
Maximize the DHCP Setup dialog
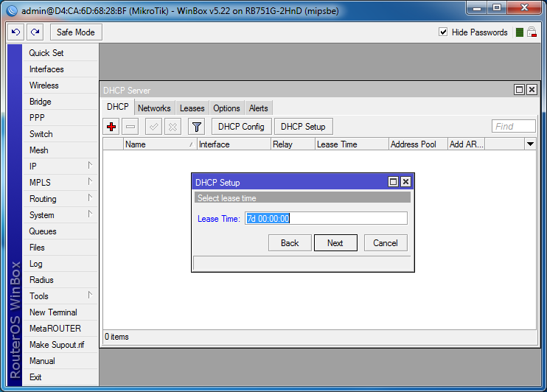point(393,182)
